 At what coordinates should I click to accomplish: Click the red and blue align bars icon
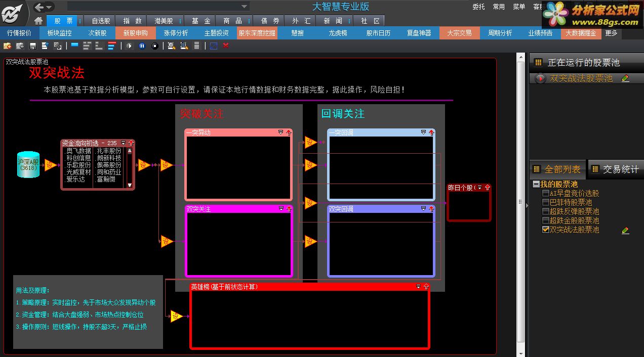click(x=111, y=46)
